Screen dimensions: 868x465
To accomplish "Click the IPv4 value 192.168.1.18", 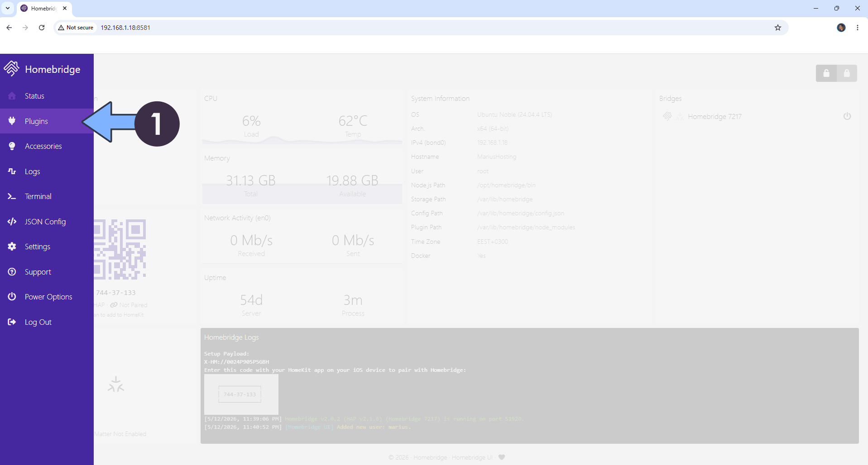I will coord(492,142).
